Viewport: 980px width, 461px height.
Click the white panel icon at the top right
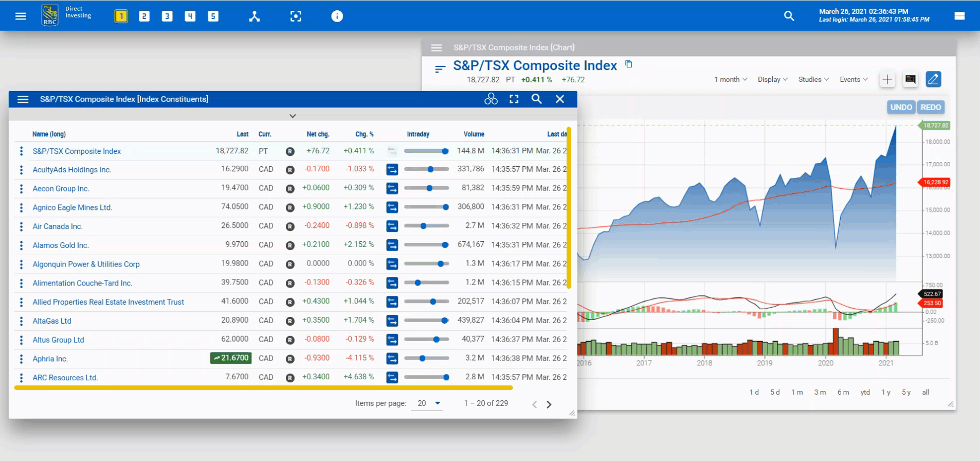click(959, 16)
